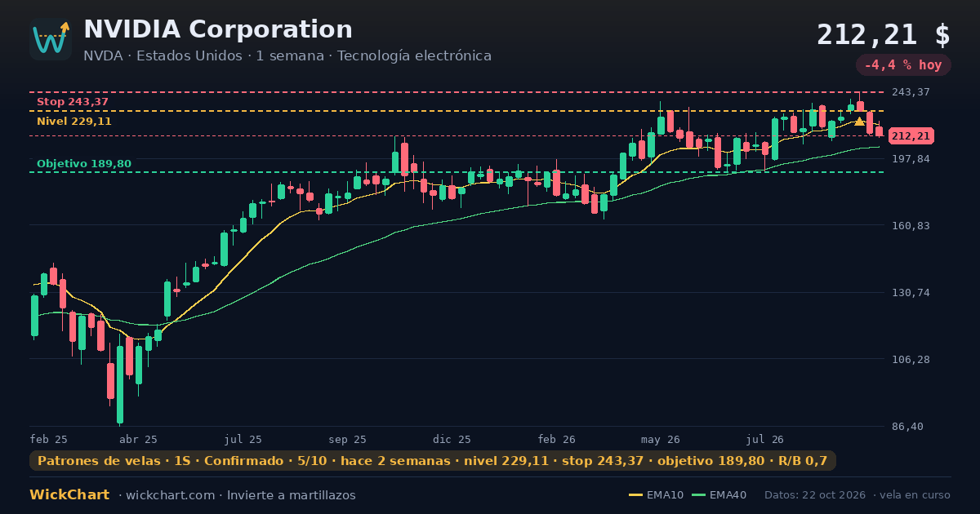Click the WickChart logo icon

coord(51,39)
